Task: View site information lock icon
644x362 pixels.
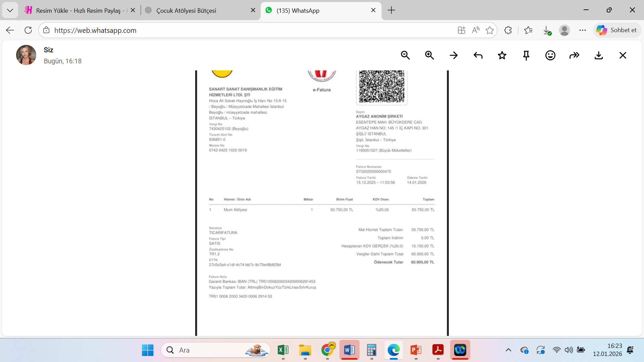Action: (46, 30)
